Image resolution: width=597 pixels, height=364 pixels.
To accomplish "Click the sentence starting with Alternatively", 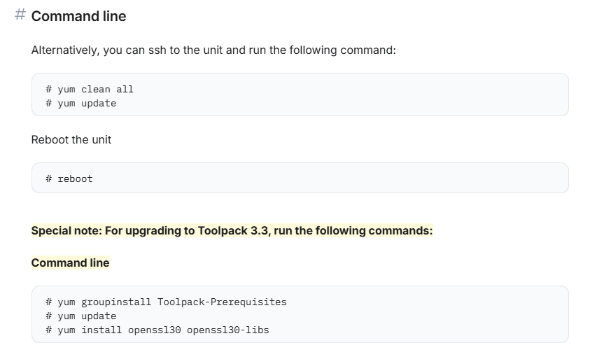I will 213,51.
